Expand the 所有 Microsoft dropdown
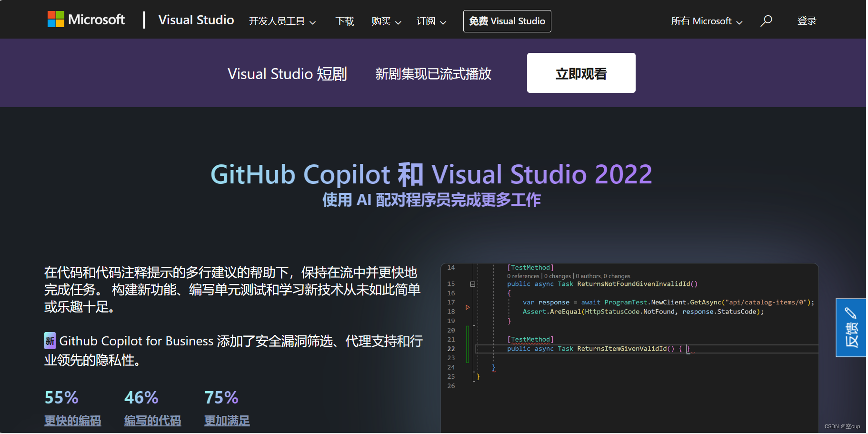The height and width of the screenshot is (434, 868). tap(707, 21)
